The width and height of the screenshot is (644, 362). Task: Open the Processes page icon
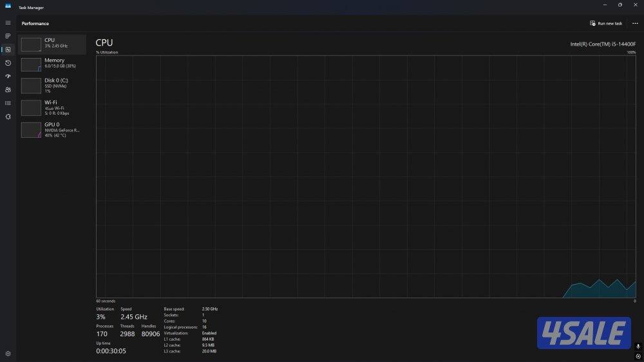coord(8,36)
